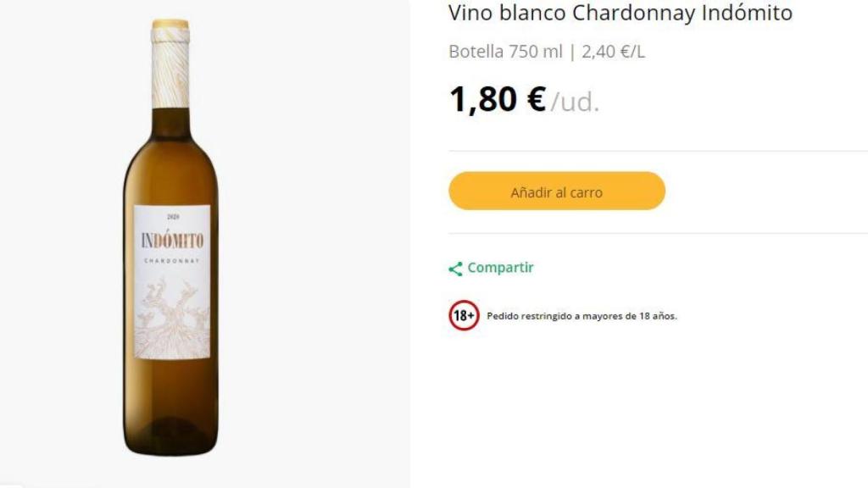The height and width of the screenshot is (488, 868).
Task: Open the Compartir sharing options
Action: [x=499, y=267]
